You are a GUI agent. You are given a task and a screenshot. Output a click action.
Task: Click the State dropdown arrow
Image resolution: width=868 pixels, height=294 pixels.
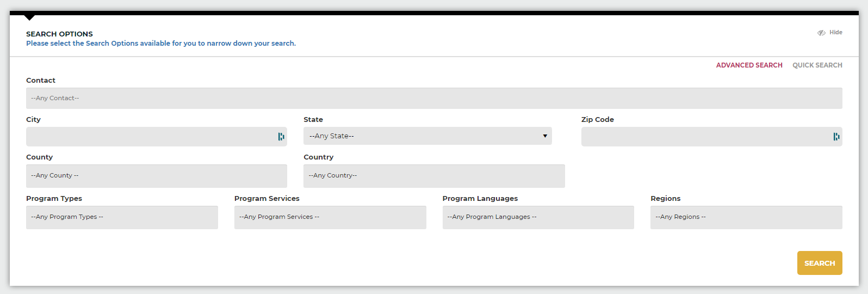coord(545,136)
